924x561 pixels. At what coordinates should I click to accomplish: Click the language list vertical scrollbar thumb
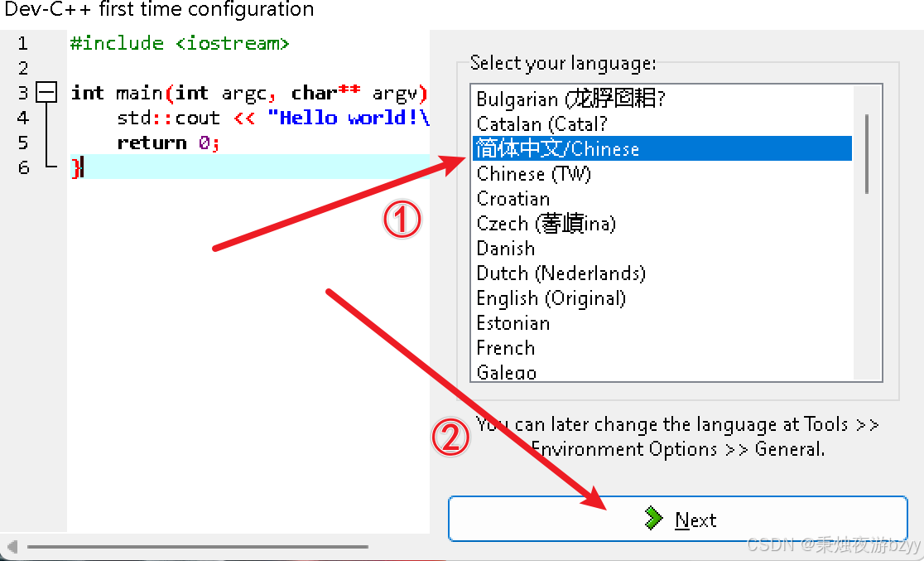pyautogui.click(x=866, y=153)
